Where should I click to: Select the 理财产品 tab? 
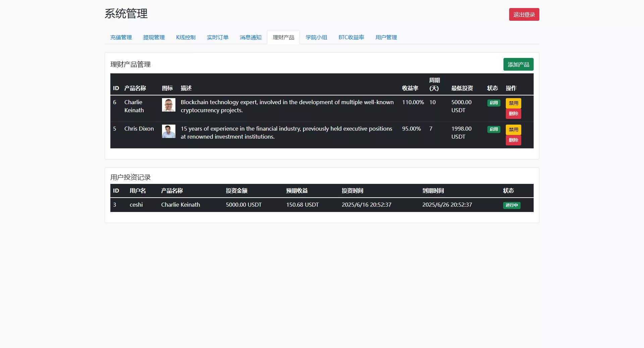pyautogui.click(x=283, y=37)
